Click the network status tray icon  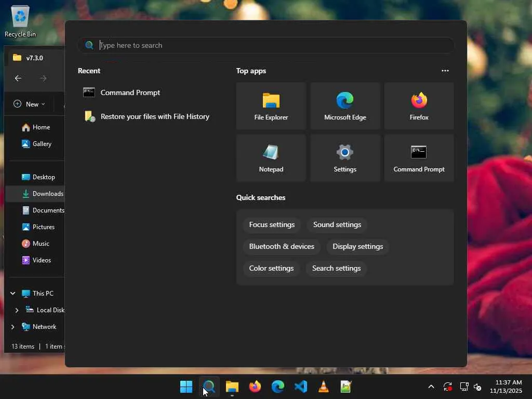[464, 387]
